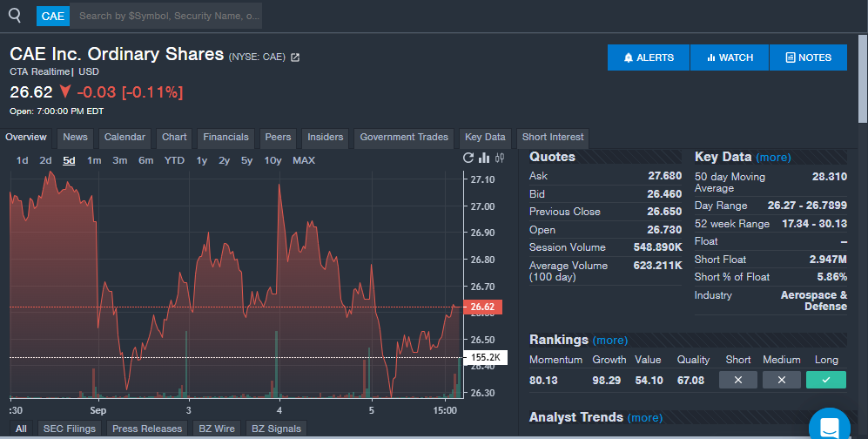
Task: Switch to the Key Data tab
Action: 485,138
